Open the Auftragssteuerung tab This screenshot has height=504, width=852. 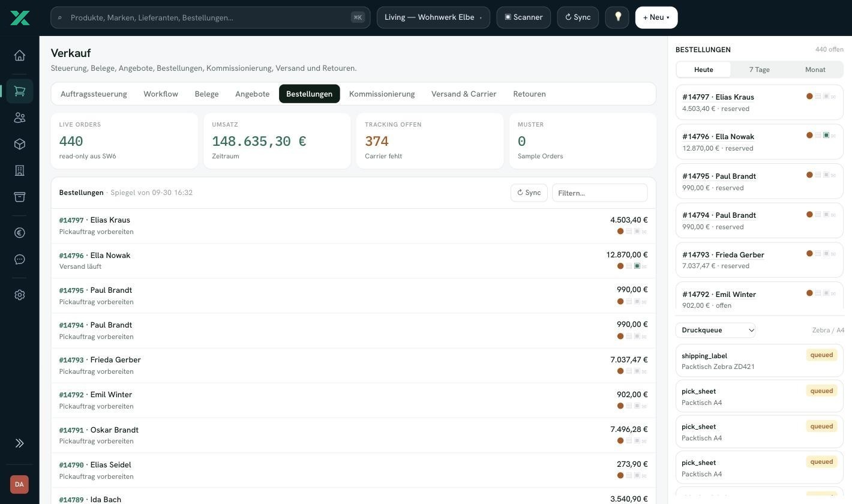point(94,94)
